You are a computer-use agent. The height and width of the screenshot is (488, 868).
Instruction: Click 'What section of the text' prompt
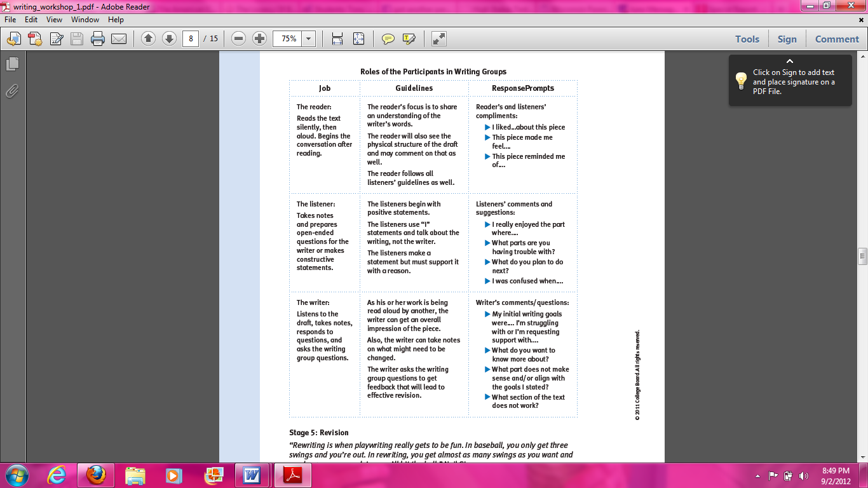pos(528,397)
